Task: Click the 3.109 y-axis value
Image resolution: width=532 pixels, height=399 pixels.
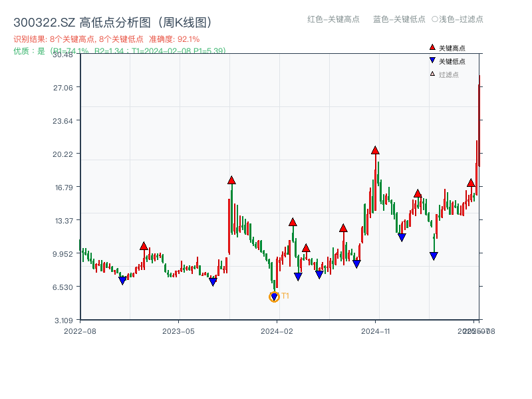Action: (x=64, y=321)
